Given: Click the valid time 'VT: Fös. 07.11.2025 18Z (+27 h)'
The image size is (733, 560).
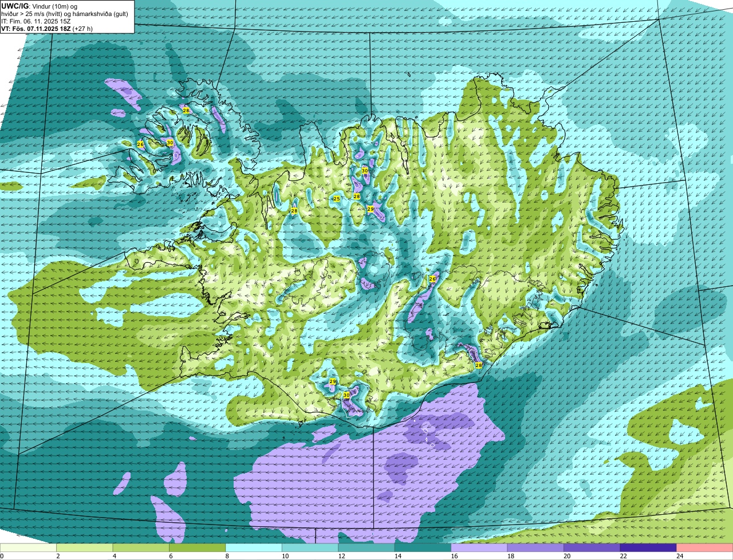Looking at the screenshot, I should (x=47, y=28).
